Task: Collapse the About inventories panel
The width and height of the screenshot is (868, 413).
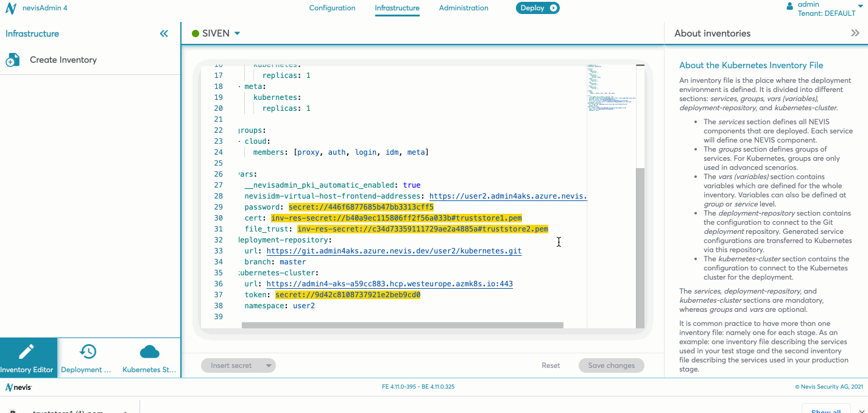Action: coord(855,34)
